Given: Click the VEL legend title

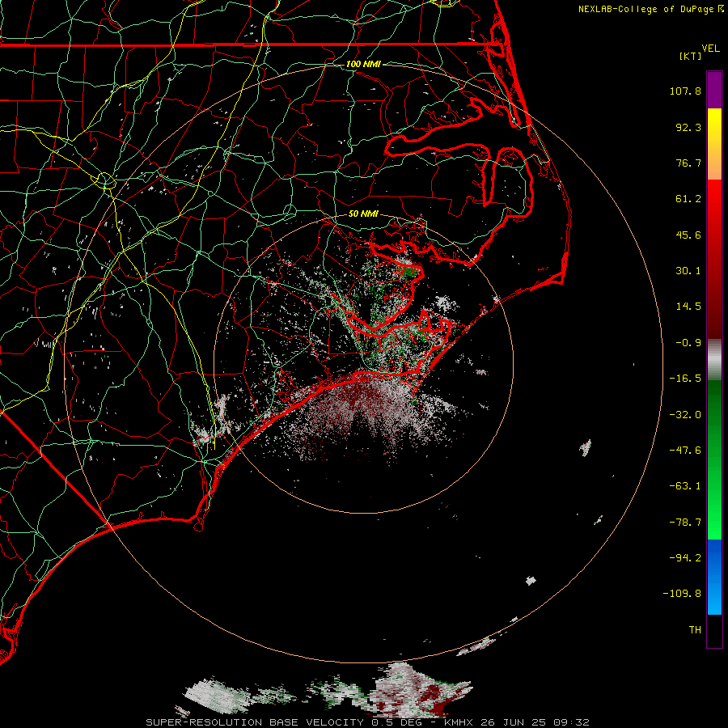Looking at the screenshot, I should [710, 49].
